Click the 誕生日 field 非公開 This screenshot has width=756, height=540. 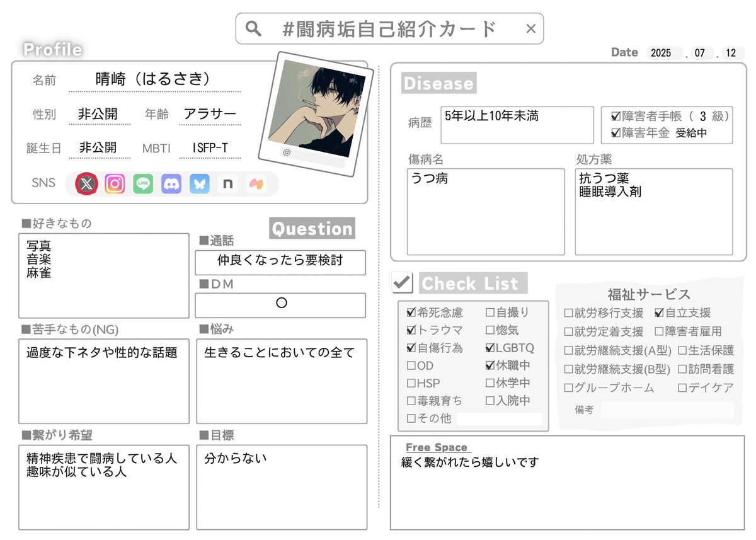click(x=99, y=148)
